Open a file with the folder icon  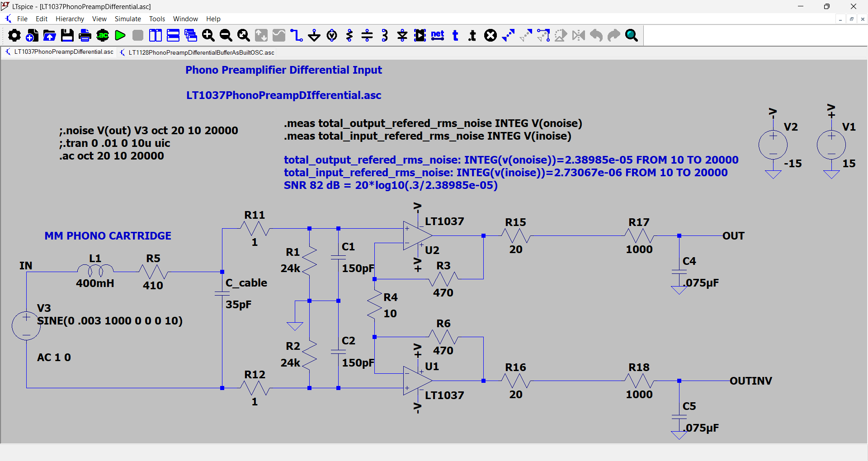click(50, 35)
